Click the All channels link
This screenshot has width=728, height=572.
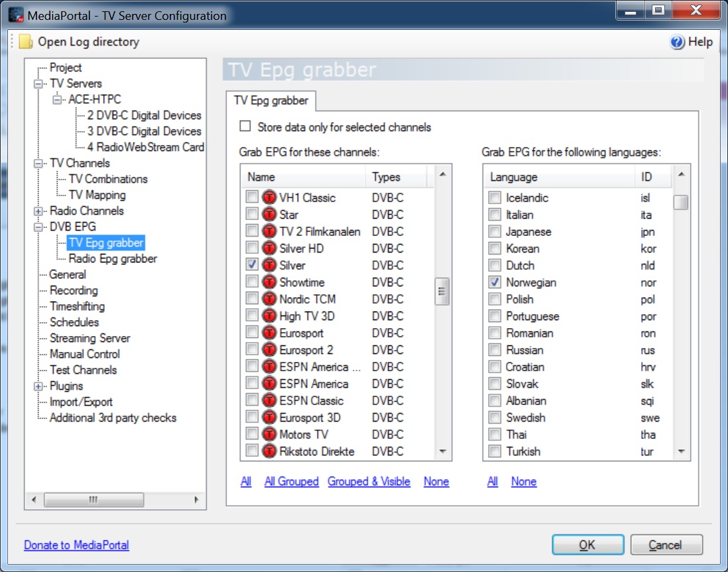(x=246, y=481)
